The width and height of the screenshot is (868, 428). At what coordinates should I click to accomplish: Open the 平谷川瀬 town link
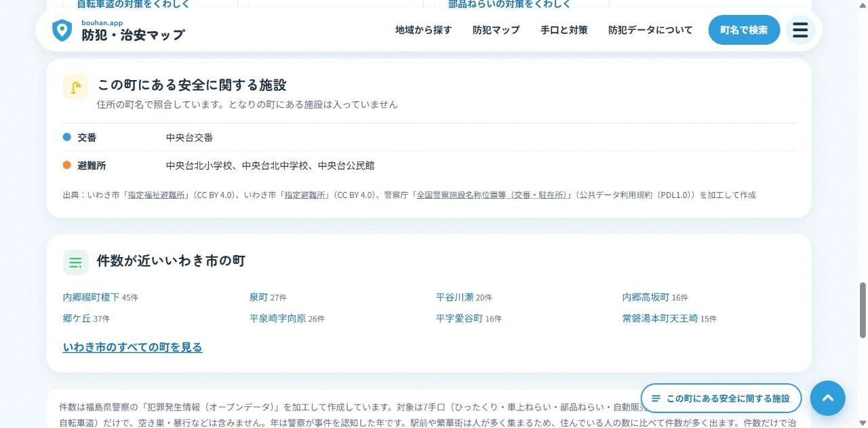tap(454, 297)
